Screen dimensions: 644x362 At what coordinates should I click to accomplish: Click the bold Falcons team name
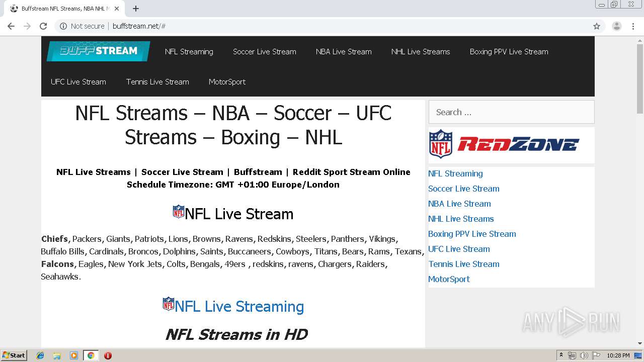[57, 264]
